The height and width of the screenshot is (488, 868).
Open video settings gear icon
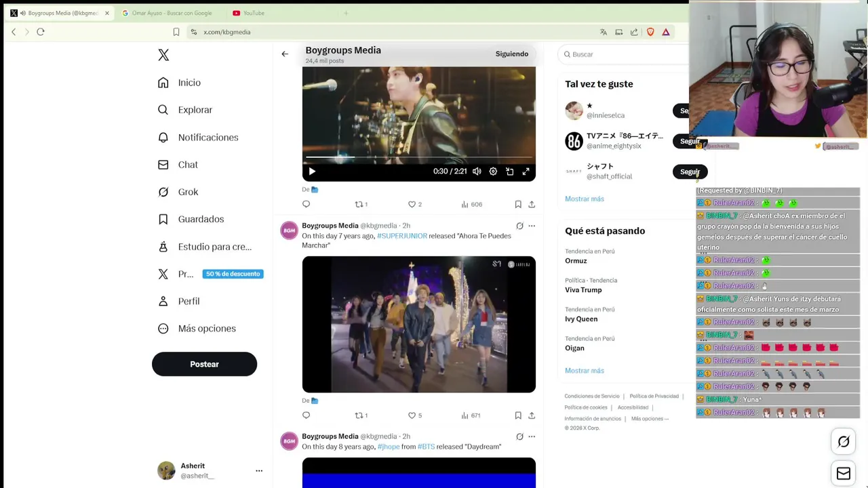493,171
